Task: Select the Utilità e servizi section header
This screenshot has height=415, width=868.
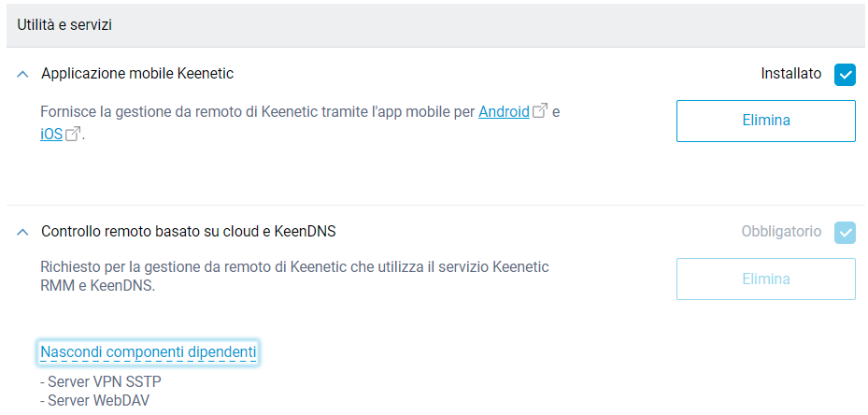Action: pos(64,25)
